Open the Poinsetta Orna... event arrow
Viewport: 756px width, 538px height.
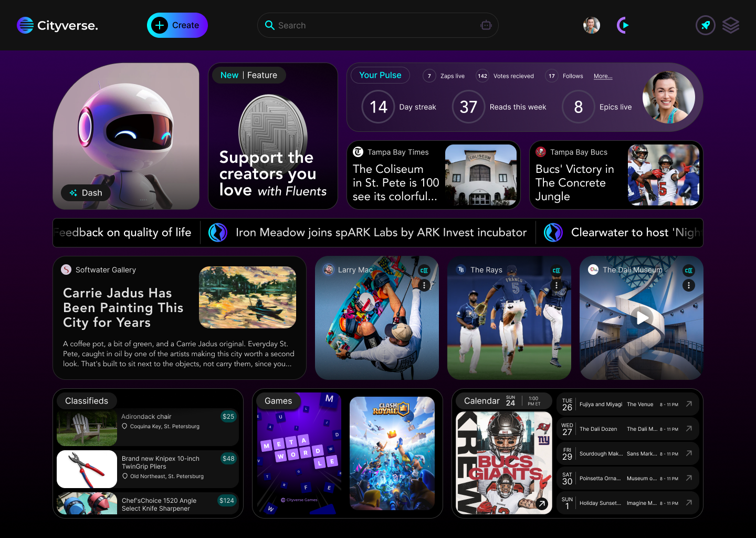click(x=689, y=478)
